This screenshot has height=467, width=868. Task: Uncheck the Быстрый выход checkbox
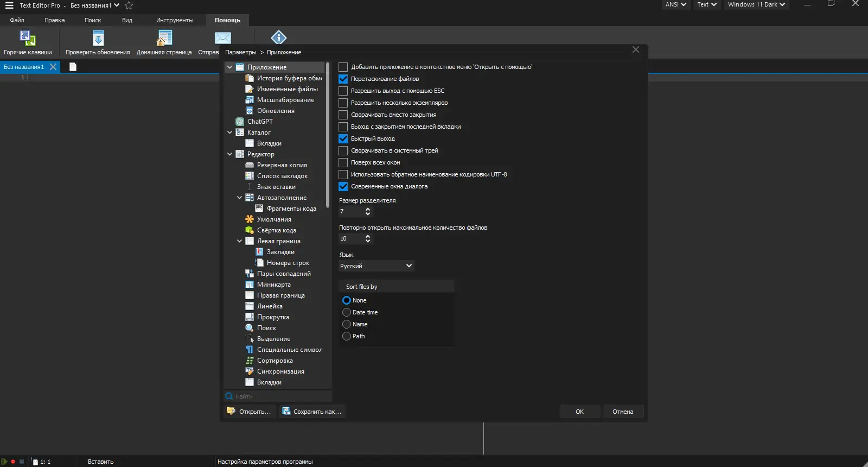pyautogui.click(x=343, y=138)
